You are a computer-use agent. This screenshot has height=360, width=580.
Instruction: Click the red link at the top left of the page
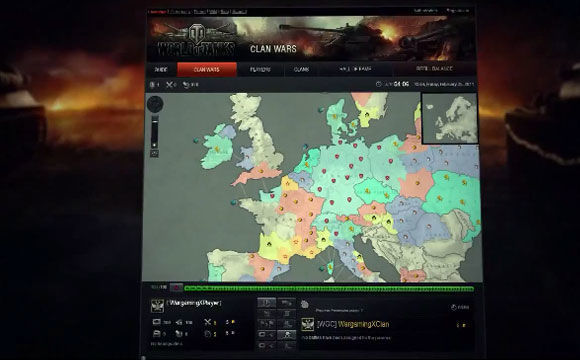pyautogui.click(x=158, y=12)
